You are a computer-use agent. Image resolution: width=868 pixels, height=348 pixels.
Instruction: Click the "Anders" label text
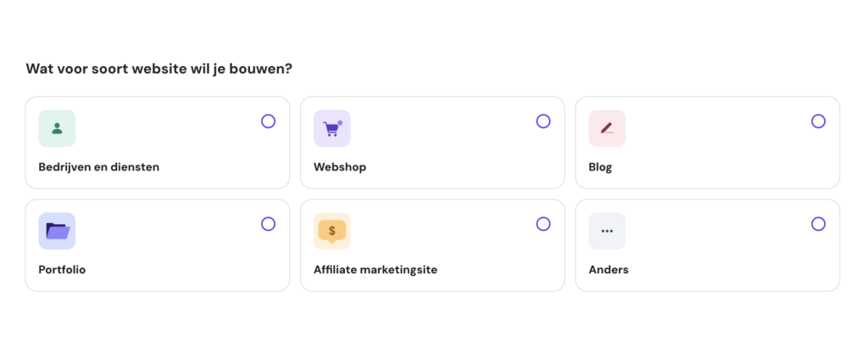click(609, 270)
